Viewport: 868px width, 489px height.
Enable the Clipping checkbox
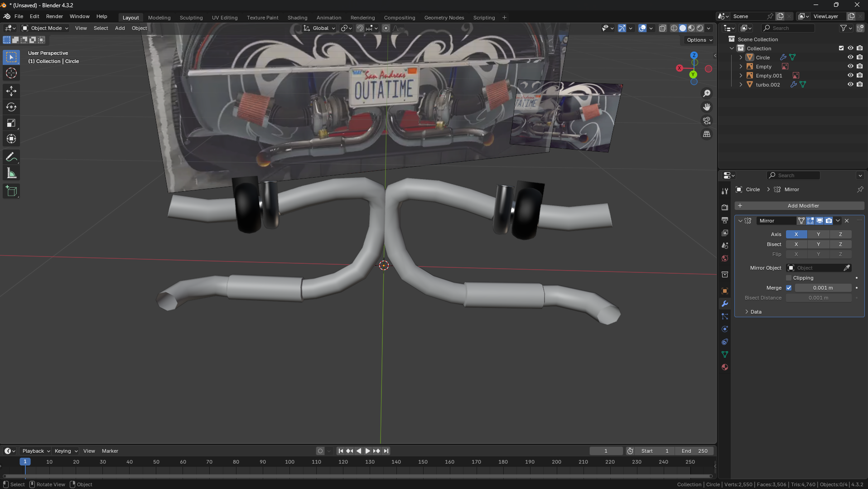[x=789, y=278]
